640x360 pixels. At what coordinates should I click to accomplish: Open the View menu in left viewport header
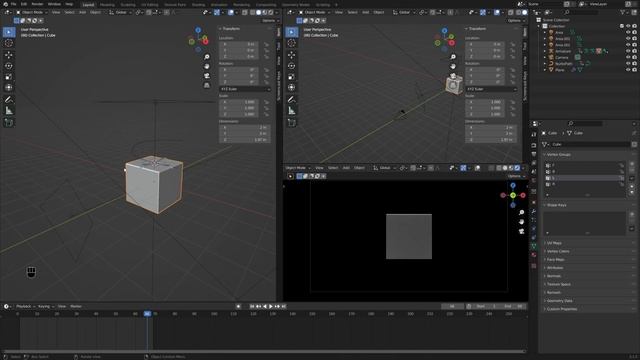click(56, 13)
